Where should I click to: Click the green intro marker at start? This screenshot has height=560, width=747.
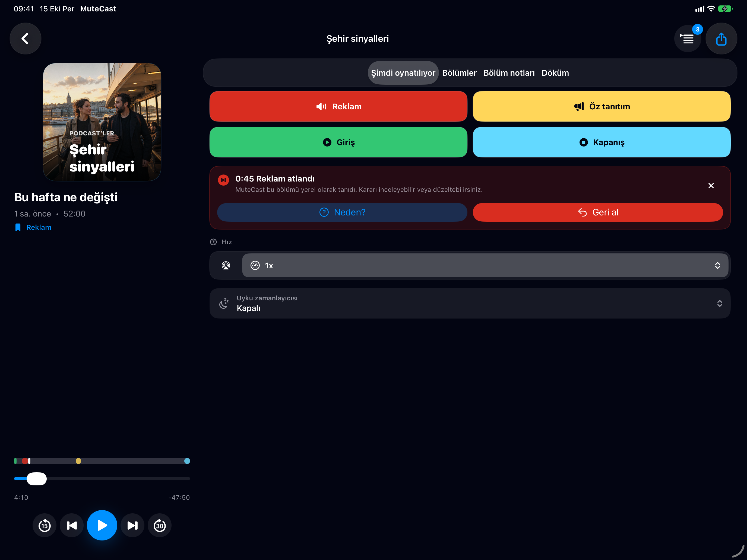tap(15, 461)
